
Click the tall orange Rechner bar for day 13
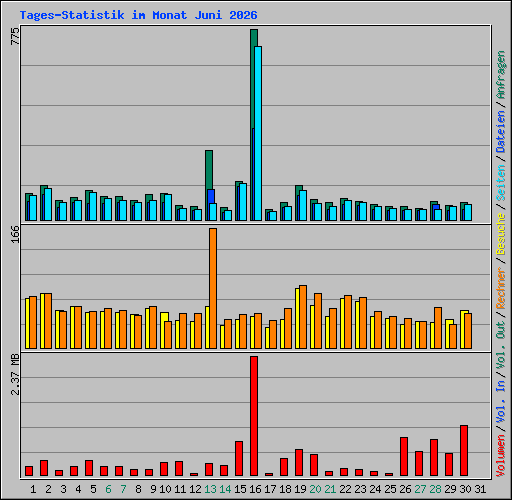pos(213,288)
